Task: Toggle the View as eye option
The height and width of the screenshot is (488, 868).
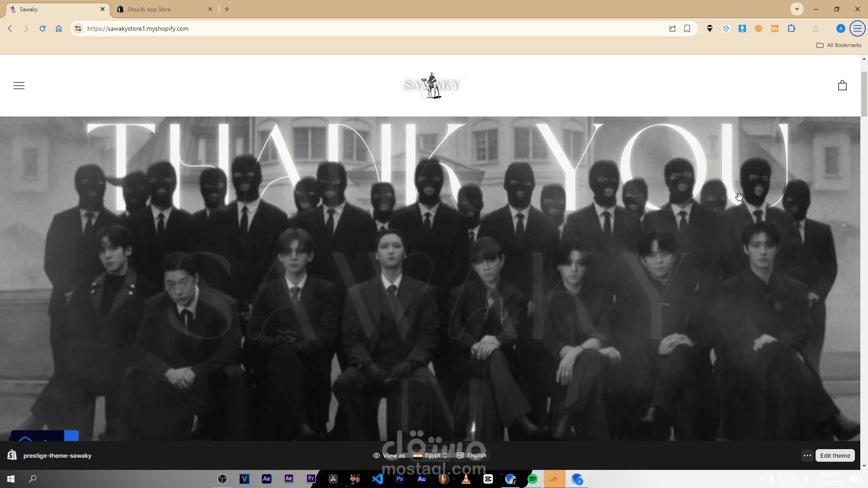Action: (389, 455)
